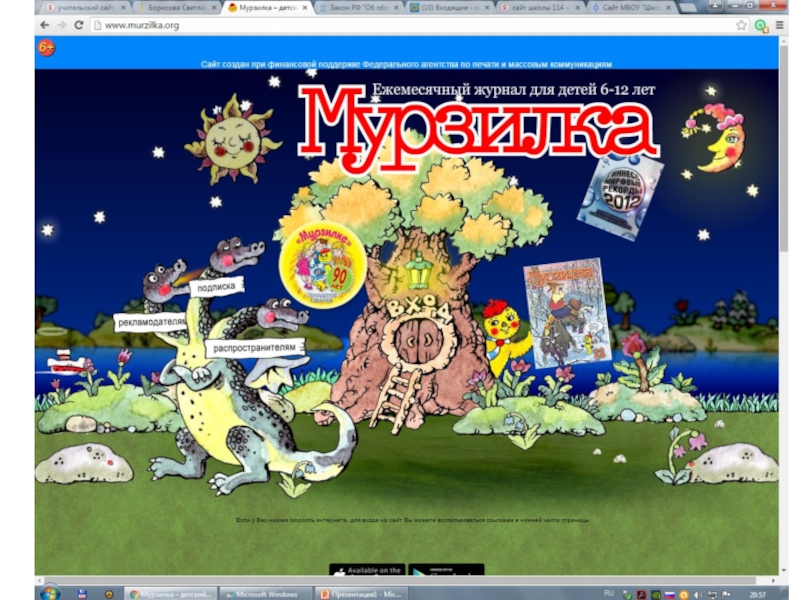Switch to the '(10) Входящие' tab
The image size is (800, 600).
click(449, 8)
